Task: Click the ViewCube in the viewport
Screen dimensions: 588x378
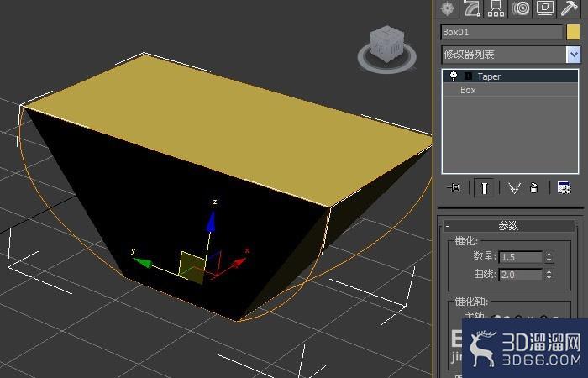Action: pos(386,45)
